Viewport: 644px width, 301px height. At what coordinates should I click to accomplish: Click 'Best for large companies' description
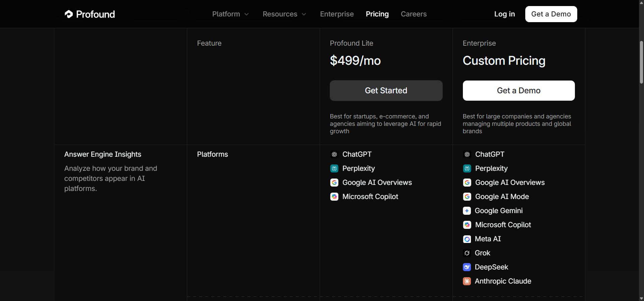517,124
